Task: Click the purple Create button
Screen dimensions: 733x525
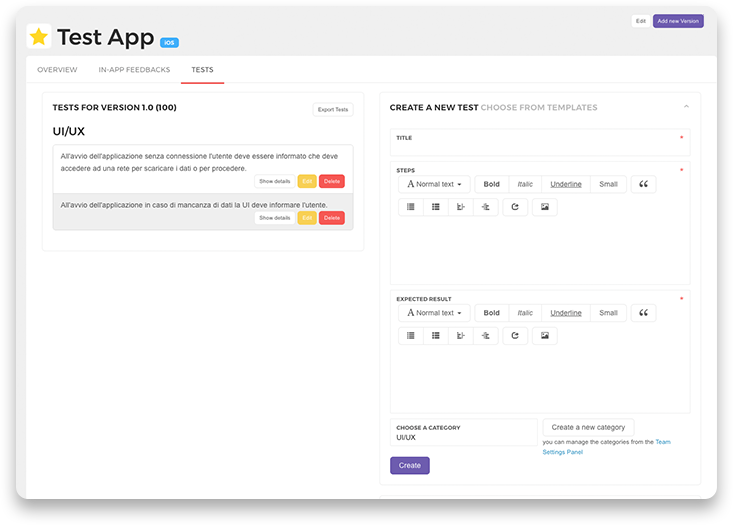Action: coord(410,466)
